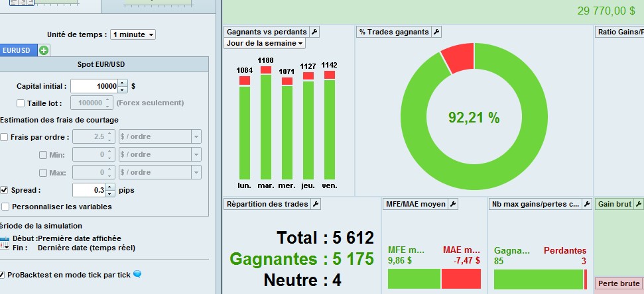The width and height of the screenshot is (644, 294).
Task: Add instrument with green plus icon
Action: (44, 50)
